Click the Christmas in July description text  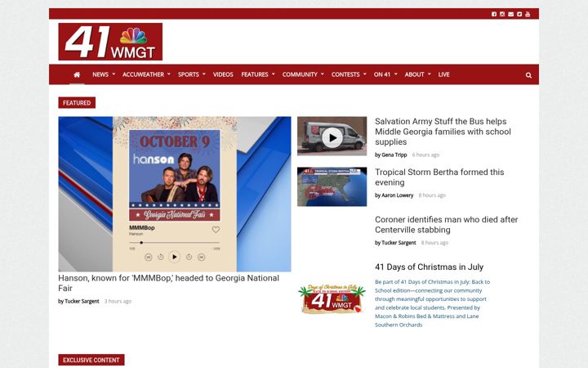tap(432, 303)
